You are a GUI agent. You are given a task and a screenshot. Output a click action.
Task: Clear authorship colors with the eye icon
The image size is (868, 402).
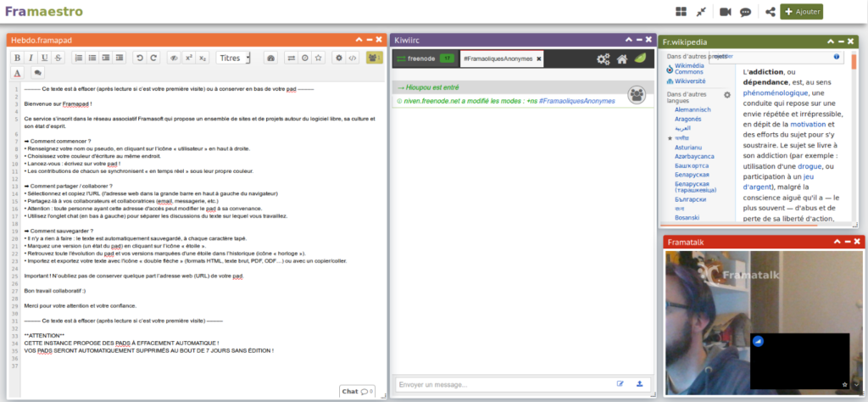point(175,58)
